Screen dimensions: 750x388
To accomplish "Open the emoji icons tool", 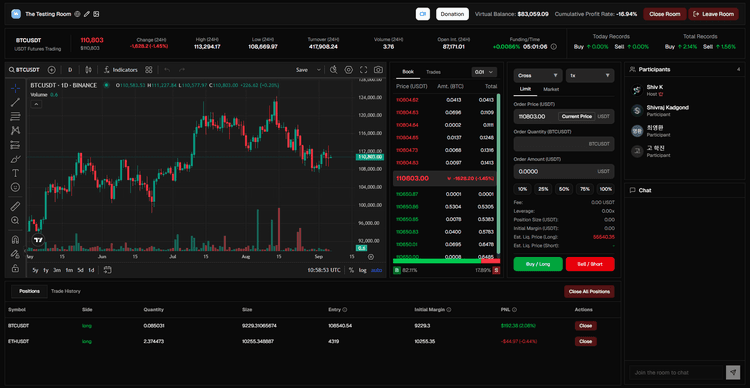I will [x=15, y=187].
